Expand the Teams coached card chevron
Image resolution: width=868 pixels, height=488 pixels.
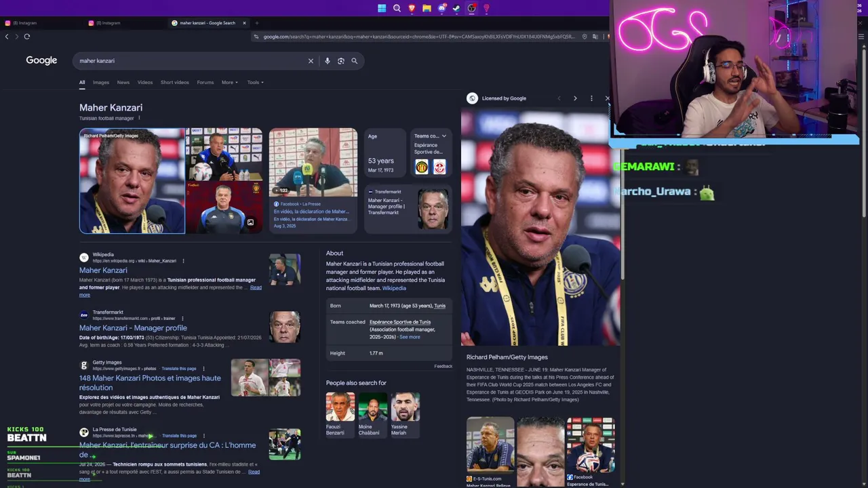pyautogui.click(x=443, y=136)
